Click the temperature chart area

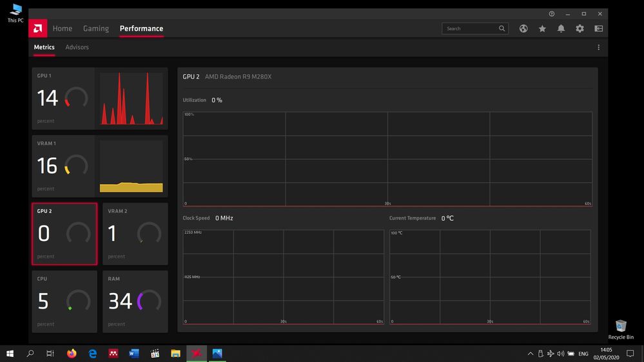point(490,277)
